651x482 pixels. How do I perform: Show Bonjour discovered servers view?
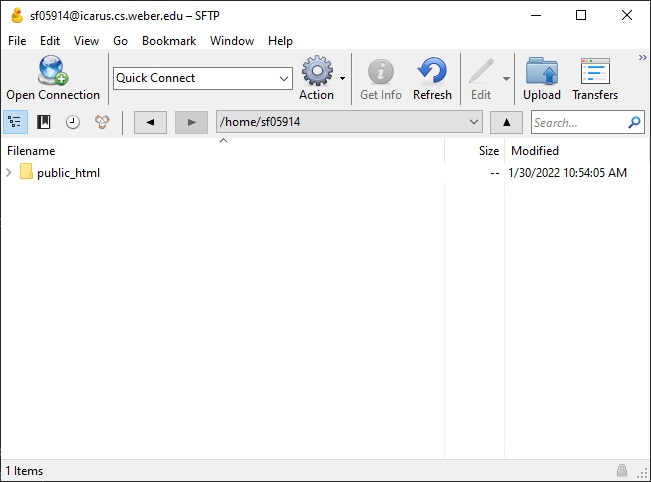[x=102, y=122]
